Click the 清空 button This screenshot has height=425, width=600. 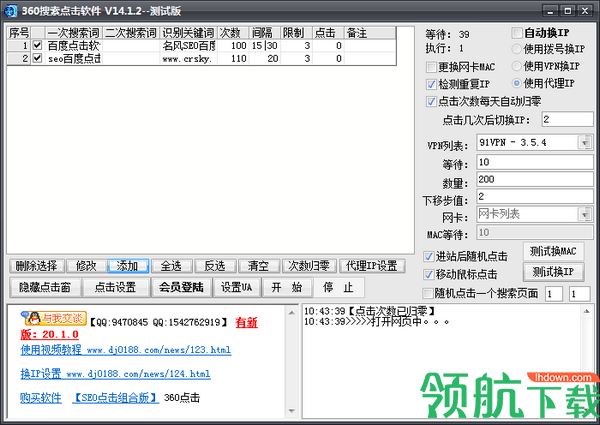point(258,266)
